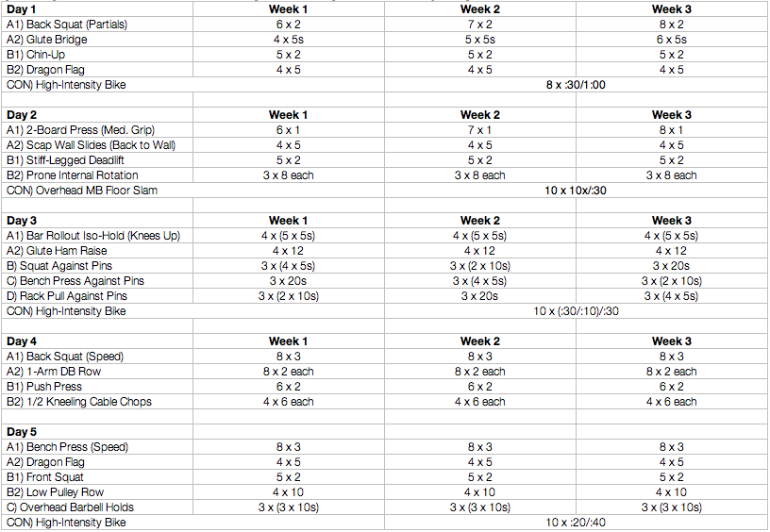770x532 pixels.
Task: Select the Scap Wall Slides exercise cell
Action: click(x=97, y=145)
